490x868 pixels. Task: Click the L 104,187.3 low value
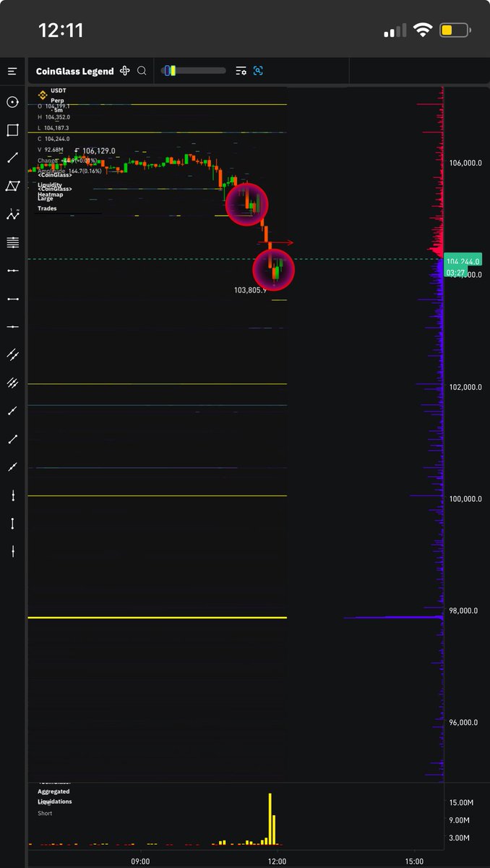pyautogui.click(x=53, y=128)
